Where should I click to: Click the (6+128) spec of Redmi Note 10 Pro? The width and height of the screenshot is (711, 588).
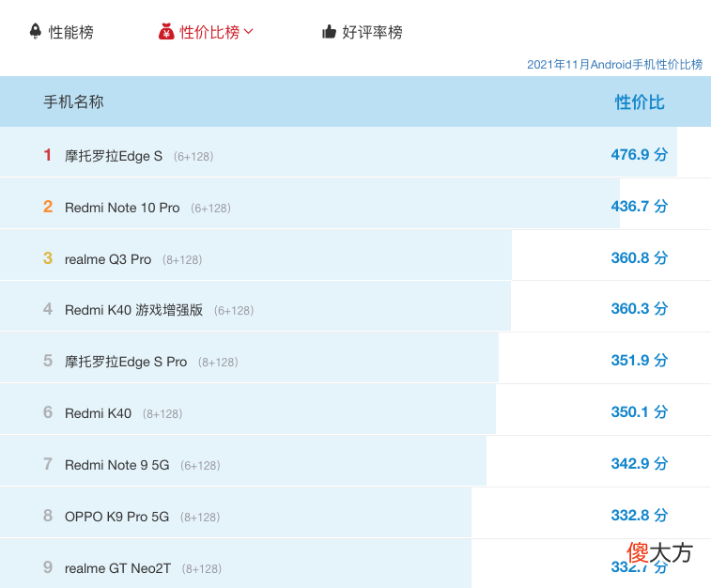[x=210, y=209]
